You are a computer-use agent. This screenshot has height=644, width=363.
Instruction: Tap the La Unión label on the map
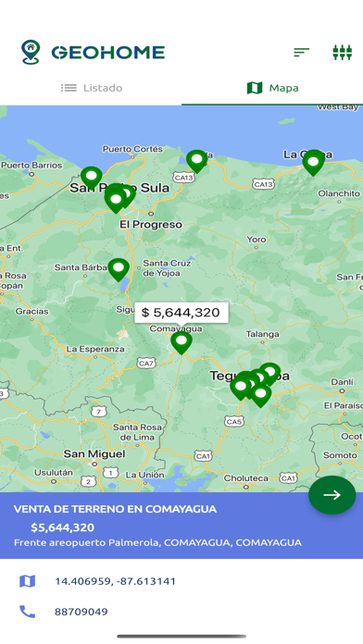coord(144,475)
